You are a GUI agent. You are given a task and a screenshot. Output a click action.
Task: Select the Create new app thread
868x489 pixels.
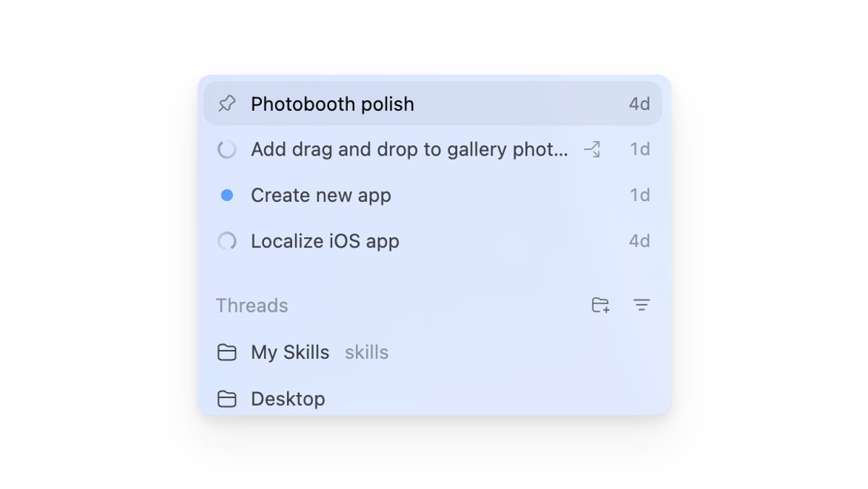coord(433,195)
